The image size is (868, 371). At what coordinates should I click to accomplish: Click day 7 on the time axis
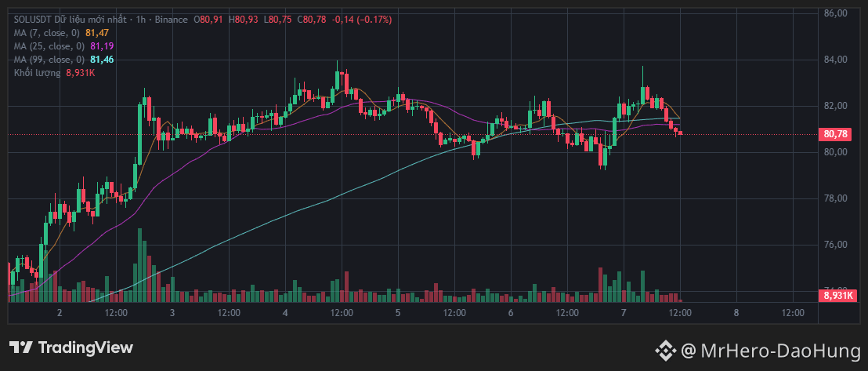(624, 313)
